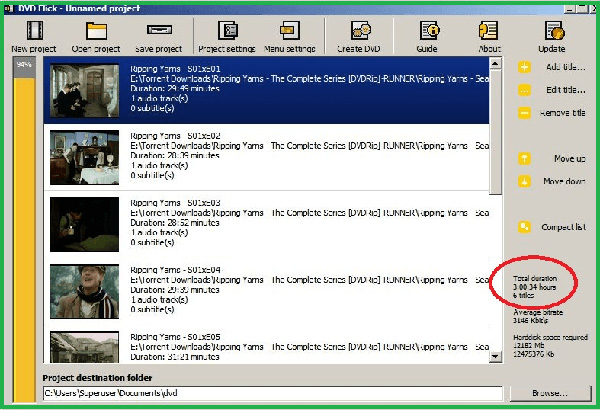
Task: Select thumbnail of Ripping Yarns S01xE04
Action: (85, 291)
